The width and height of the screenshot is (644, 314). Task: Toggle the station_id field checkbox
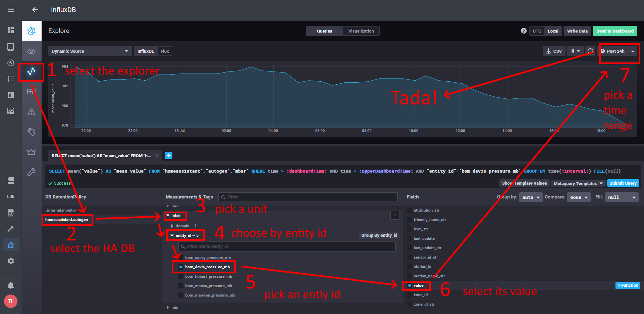pyautogui.click(x=410, y=267)
